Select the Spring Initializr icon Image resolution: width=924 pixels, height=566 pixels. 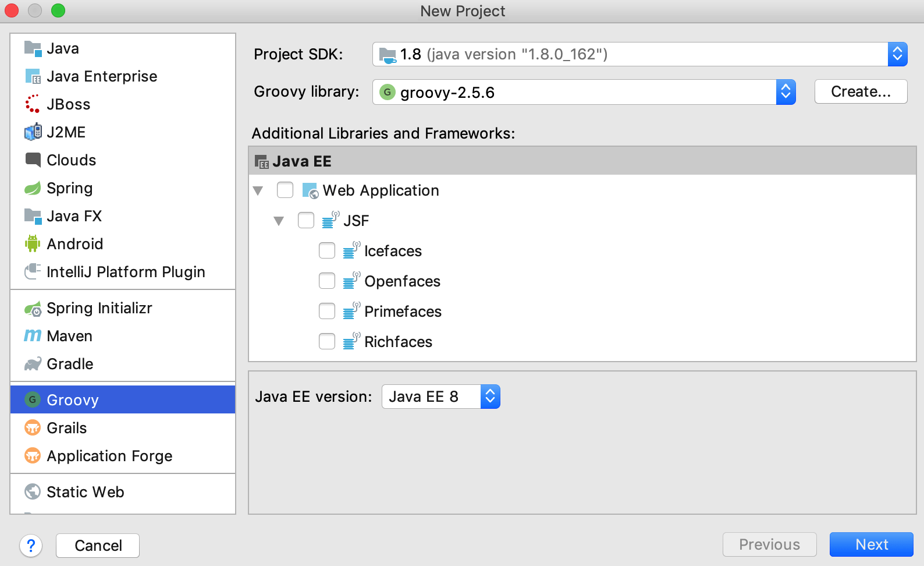[x=33, y=309]
